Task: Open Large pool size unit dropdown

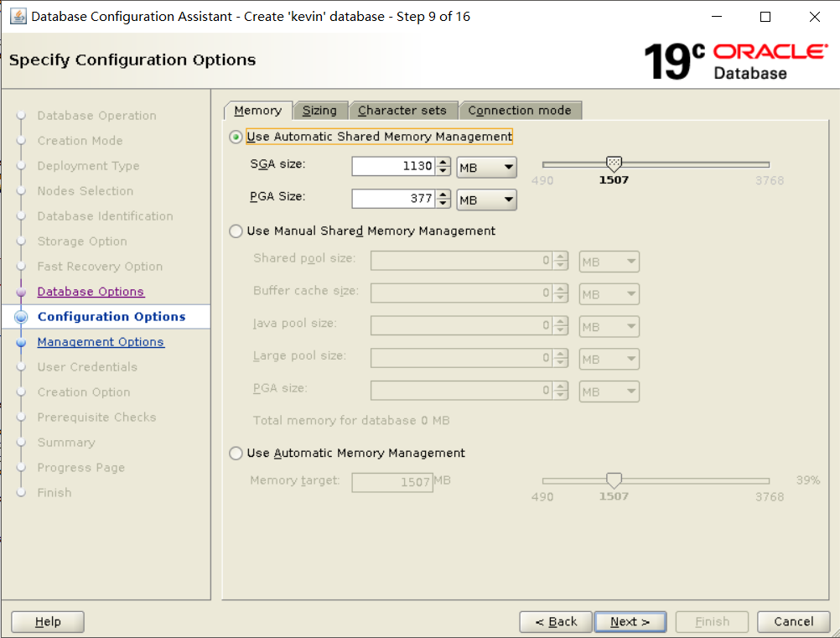Action: [609, 359]
